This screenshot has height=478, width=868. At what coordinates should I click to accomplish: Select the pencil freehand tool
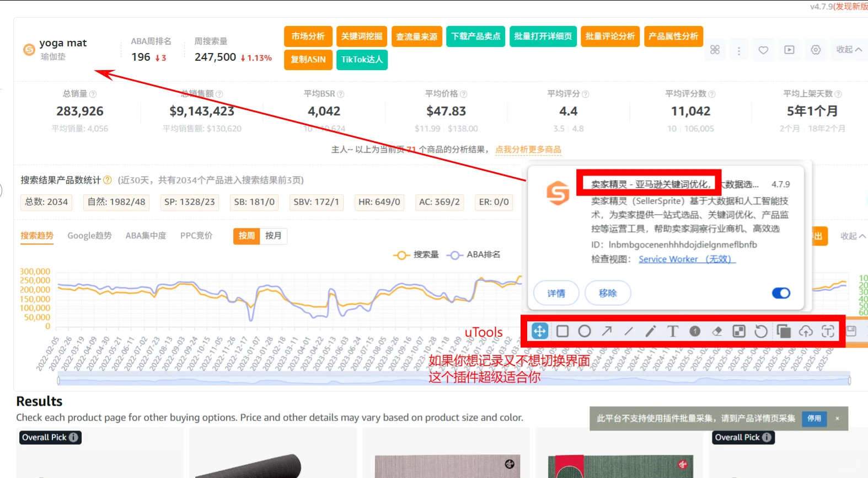click(651, 331)
